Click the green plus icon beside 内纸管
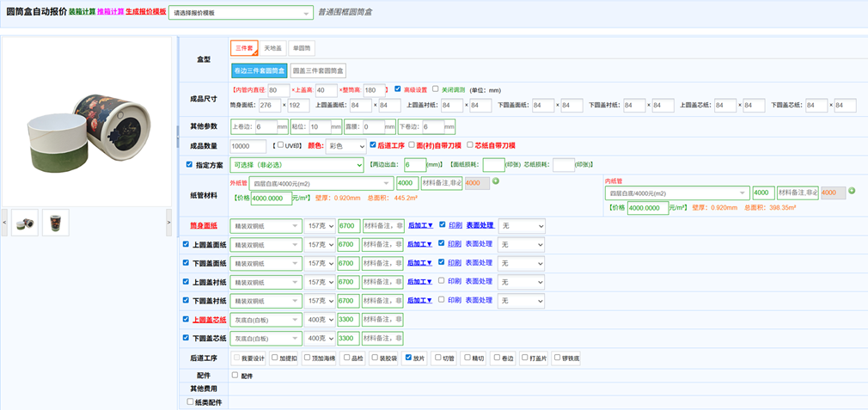This screenshot has height=410, width=868. (x=852, y=191)
